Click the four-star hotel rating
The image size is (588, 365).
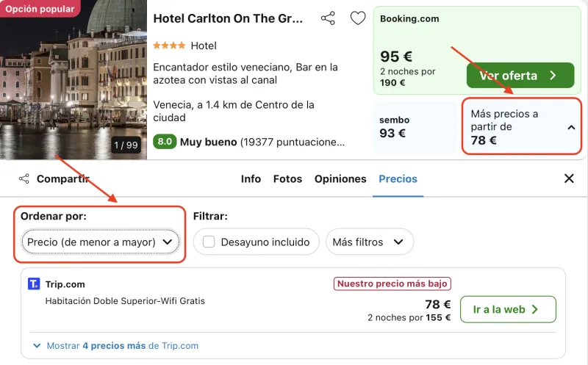pos(169,46)
